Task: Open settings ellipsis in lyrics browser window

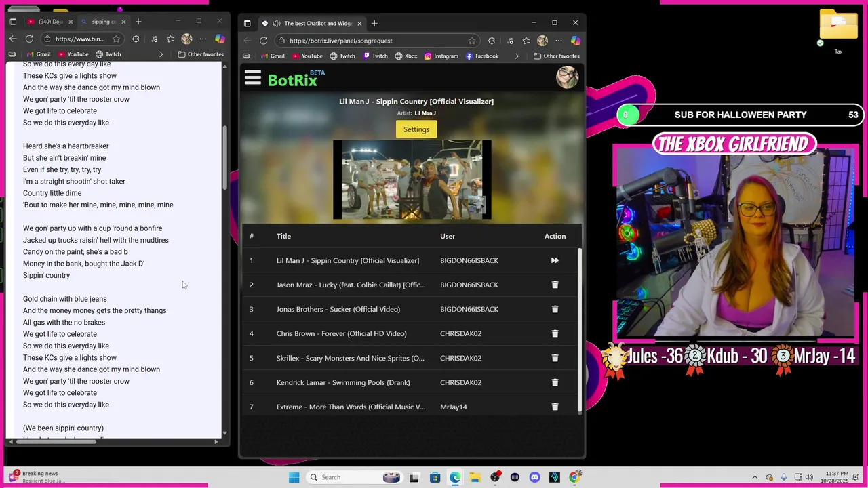Action: pyautogui.click(x=203, y=39)
